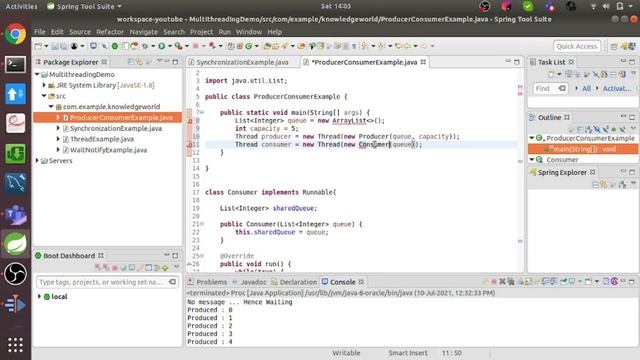640x360 pixels.
Task: Click the volume icon in system tray
Action: [x=606, y=6]
